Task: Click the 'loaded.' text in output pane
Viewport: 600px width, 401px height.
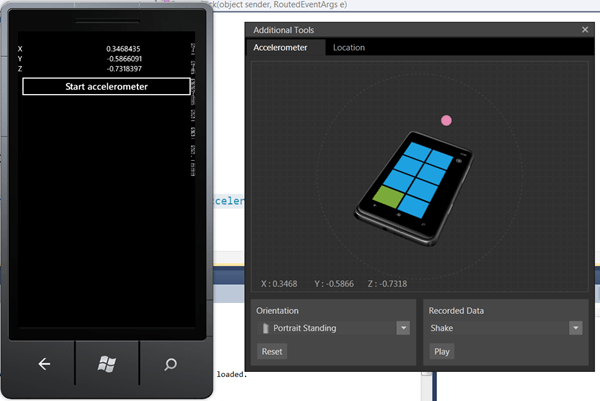Action: pyautogui.click(x=232, y=374)
